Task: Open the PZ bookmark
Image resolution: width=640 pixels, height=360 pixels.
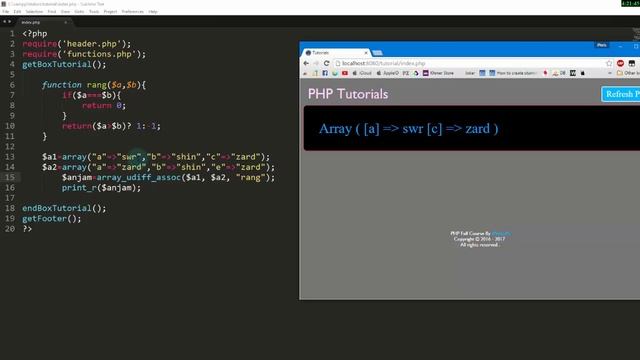Action: [406, 73]
